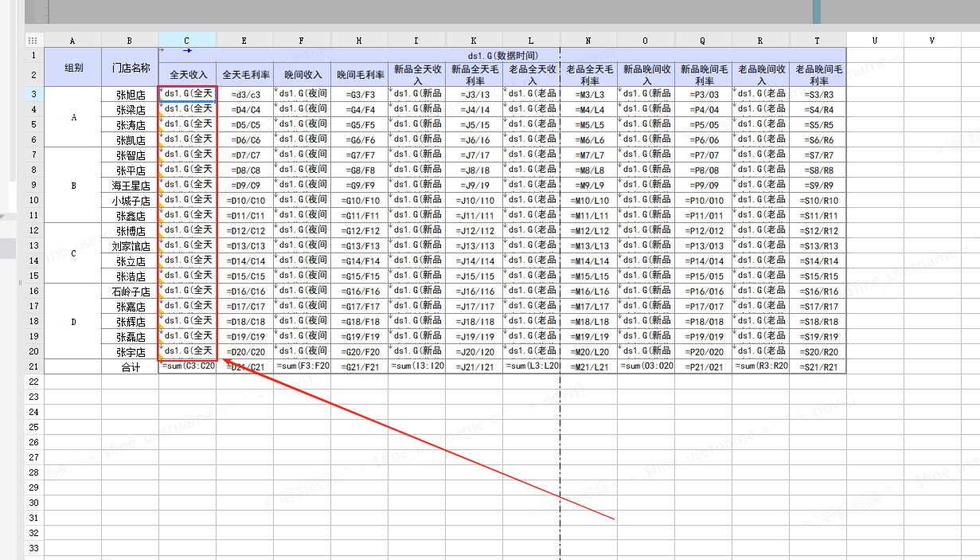Click the =sum(C3:C20) total cell

(x=188, y=366)
